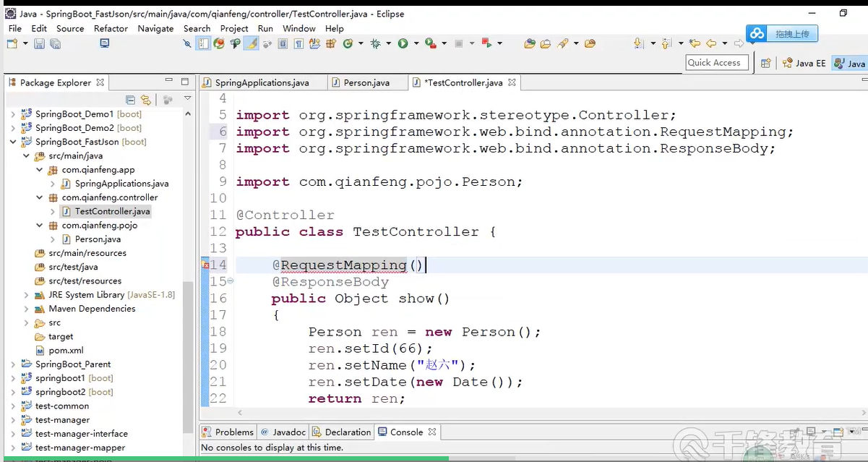The width and height of the screenshot is (868, 462).
Task: Open the back history dropdown arrow
Action: tap(725, 43)
